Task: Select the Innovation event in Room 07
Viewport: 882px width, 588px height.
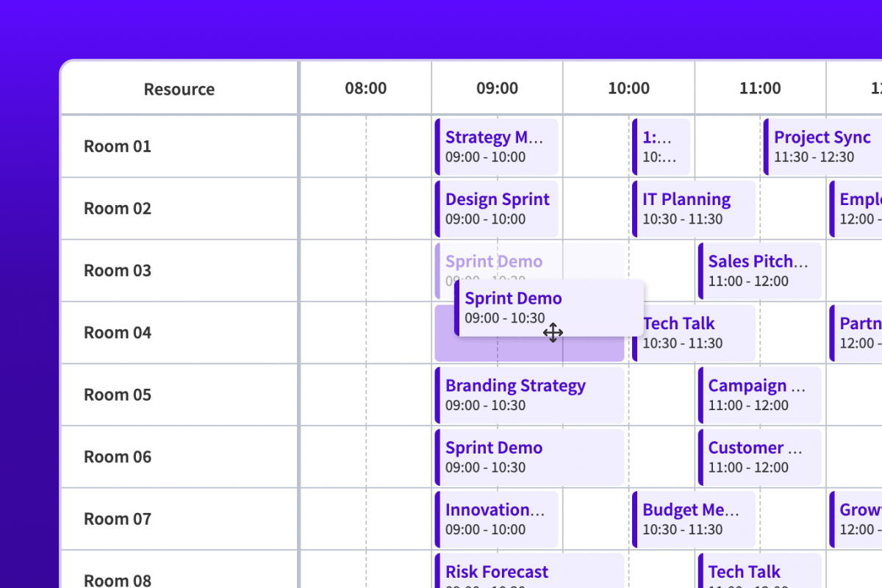Action: pyautogui.click(x=497, y=519)
